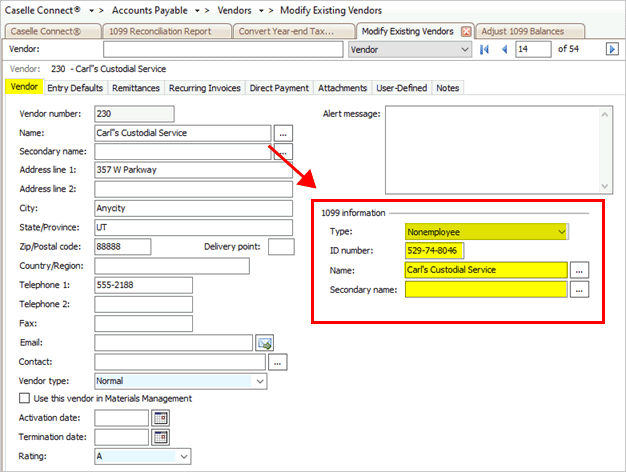The image size is (626, 472).
Task: Open the Vendor search-by dropdown
Action: tap(410, 50)
